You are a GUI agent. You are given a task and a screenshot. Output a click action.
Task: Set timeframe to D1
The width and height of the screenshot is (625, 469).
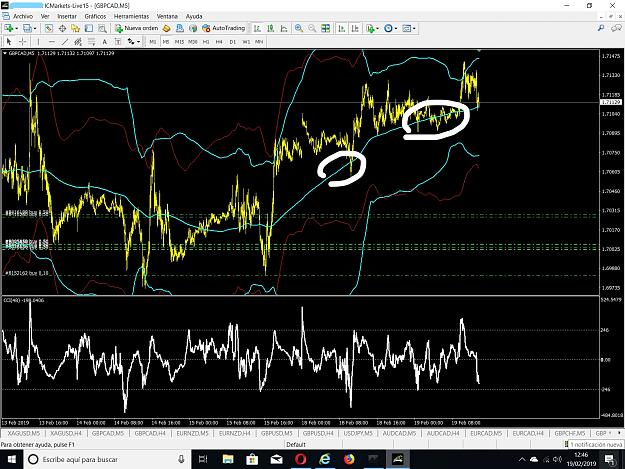pos(233,41)
